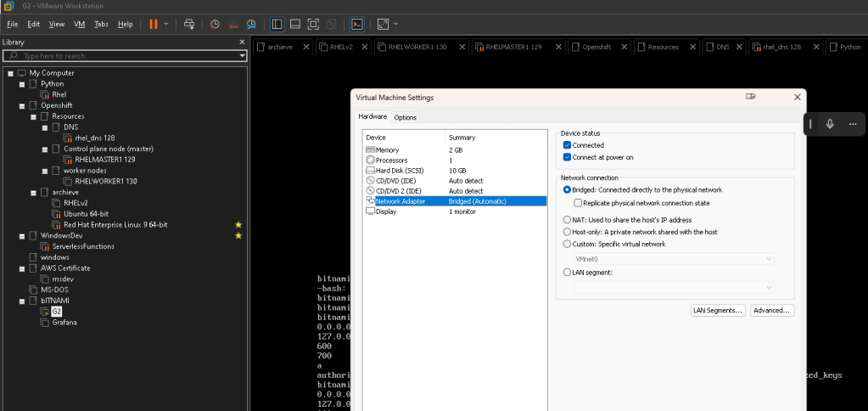
Task: Click the favorite star beside WindowsDev
Action: coord(238,235)
